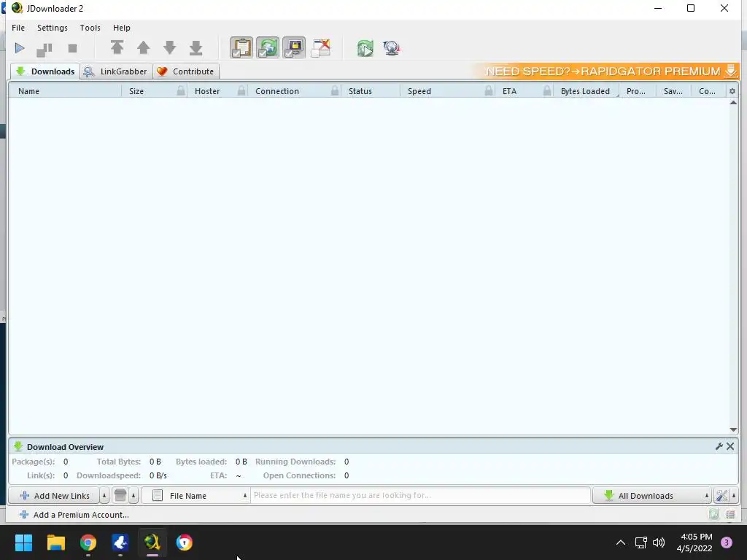This screenshot has width=747, height=560.
Task: Show hidden system tray icons
Action: 621,542
